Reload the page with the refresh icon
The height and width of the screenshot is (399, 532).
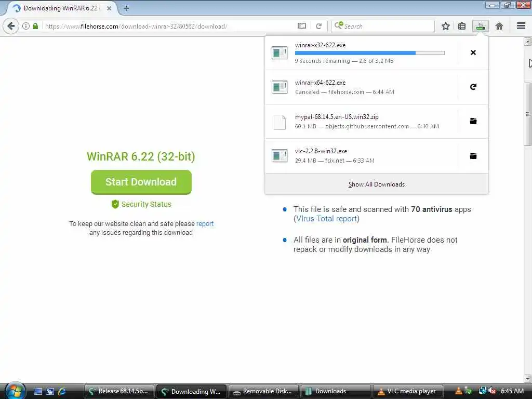[318, 26]
